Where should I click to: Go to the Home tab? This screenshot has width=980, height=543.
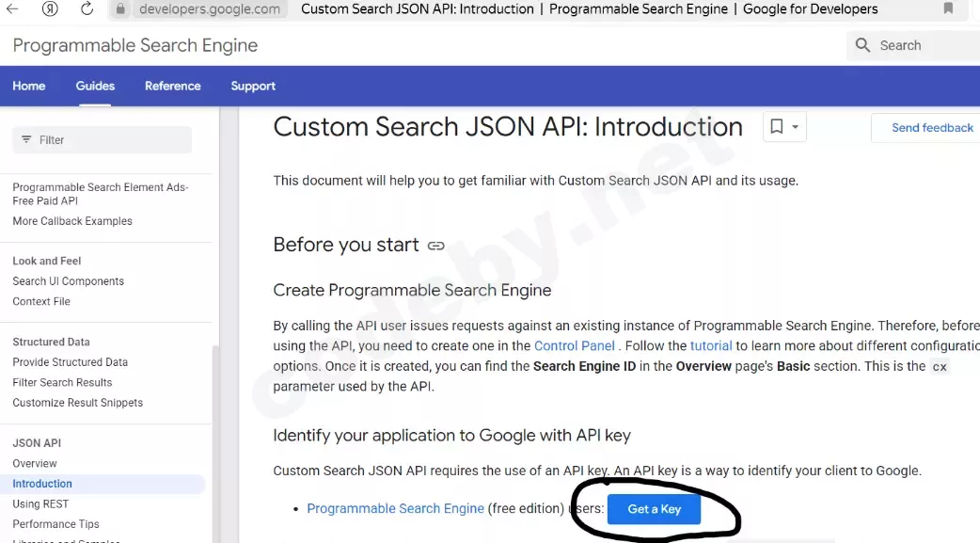(x=29, y=86)
